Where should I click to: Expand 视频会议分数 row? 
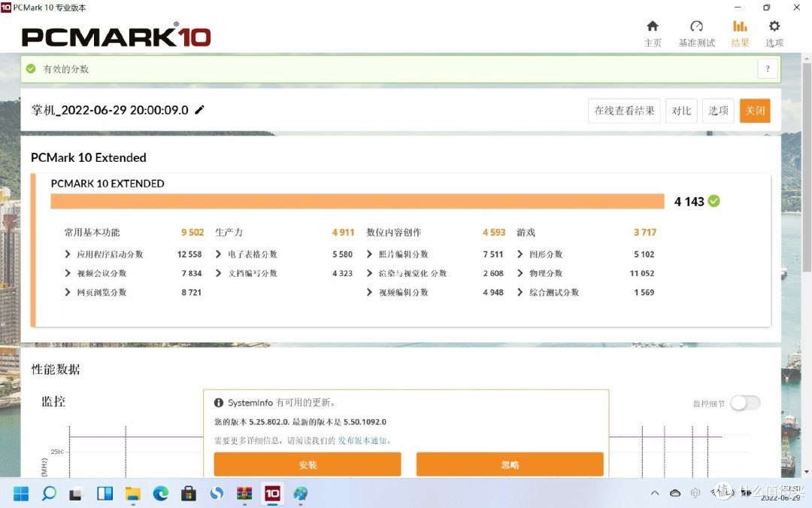click(x=68, y=273)
